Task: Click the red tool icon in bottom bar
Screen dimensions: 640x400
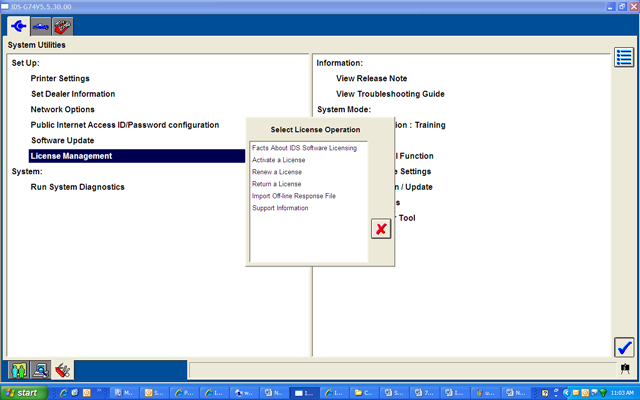Action: 62,370
